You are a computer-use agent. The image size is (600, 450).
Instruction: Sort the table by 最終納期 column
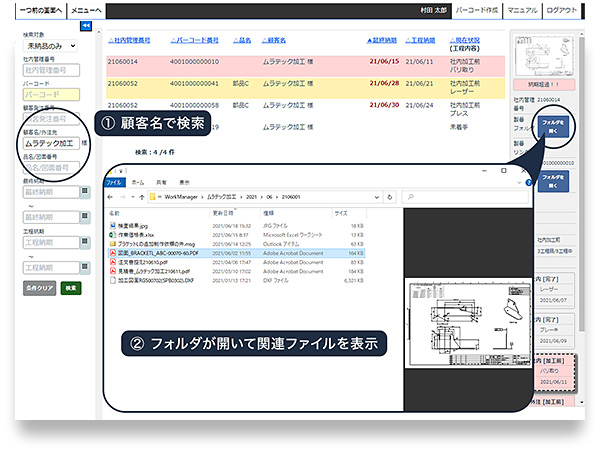385,40
